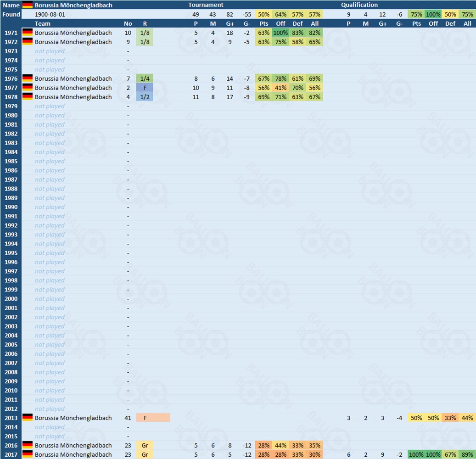Click the German flag in the 1971 row
The height and width of the screenshot is (459, 476).
coord(28,33)
